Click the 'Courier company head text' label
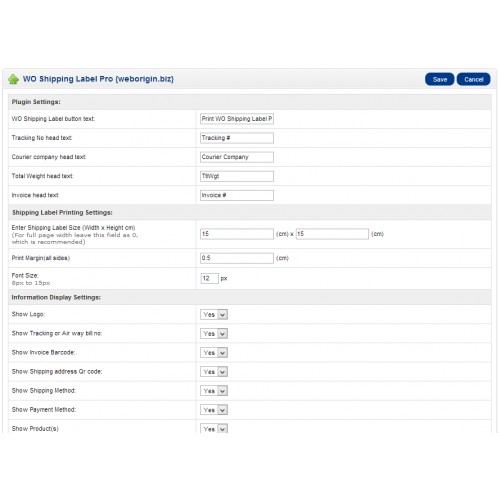This screenshot has height=500, width=500. [x=49, y=157]
